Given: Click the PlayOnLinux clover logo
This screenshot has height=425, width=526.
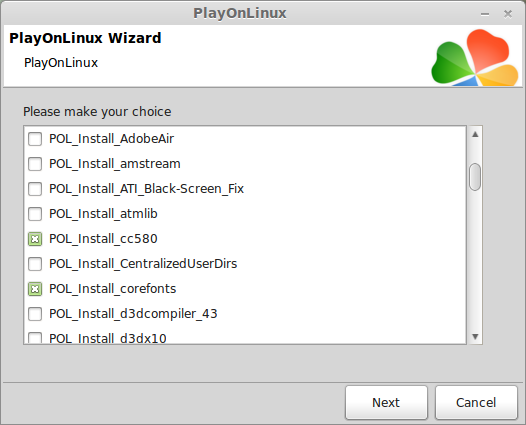Looking at the screenshot, I should [475, 57].
